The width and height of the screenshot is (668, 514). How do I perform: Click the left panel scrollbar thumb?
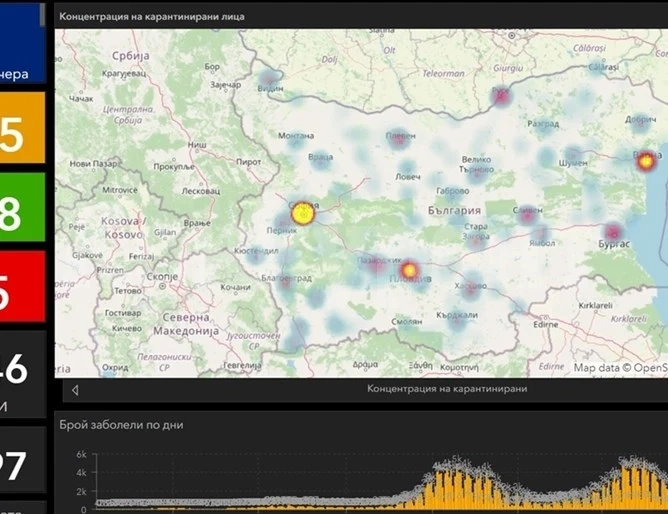pyautogui.click(x=42, y=15)
